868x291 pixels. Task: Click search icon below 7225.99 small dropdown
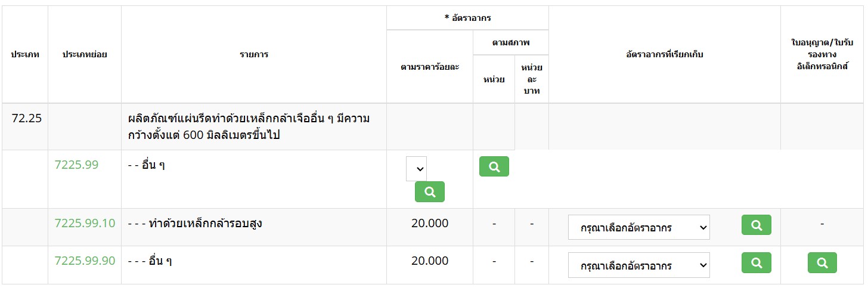(429, 192)
